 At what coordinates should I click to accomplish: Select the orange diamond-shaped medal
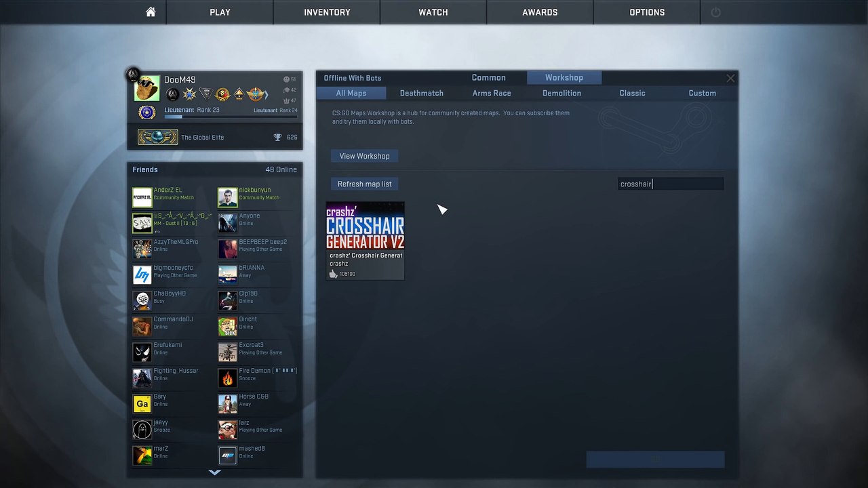point(239,94)
